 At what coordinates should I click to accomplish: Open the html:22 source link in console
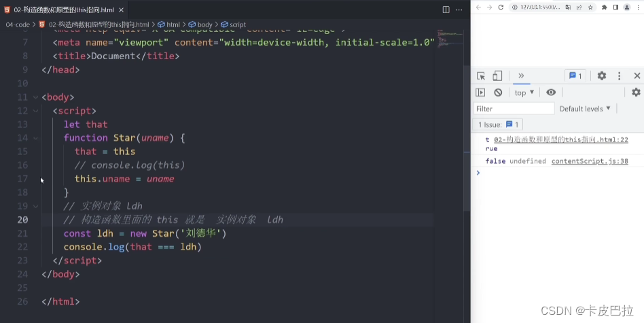click(561, 139)
